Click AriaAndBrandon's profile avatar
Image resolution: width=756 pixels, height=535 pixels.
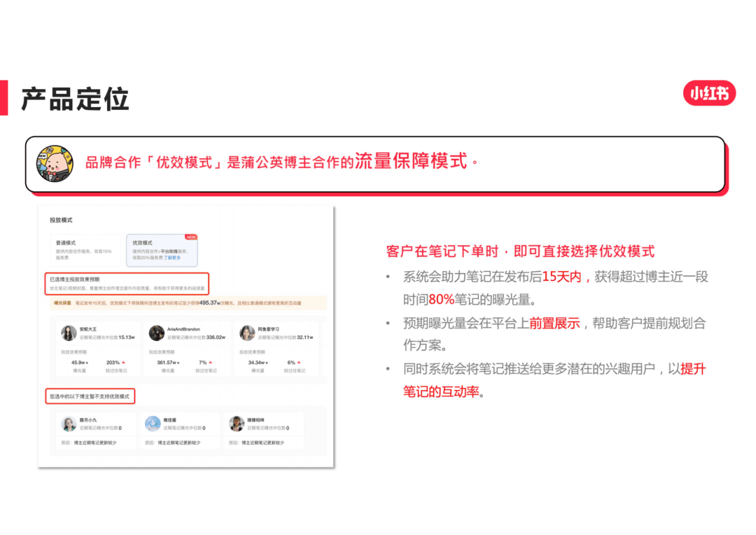pos(156,333)
